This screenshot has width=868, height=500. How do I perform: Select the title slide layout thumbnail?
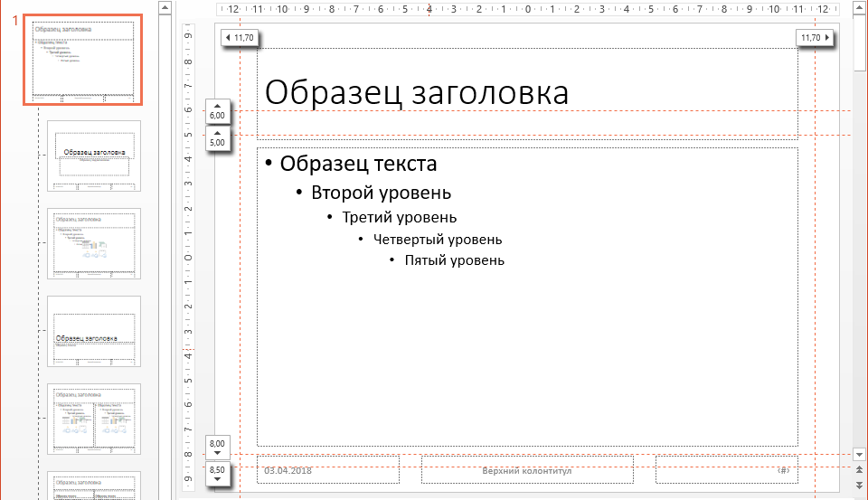tap(94, 156)
